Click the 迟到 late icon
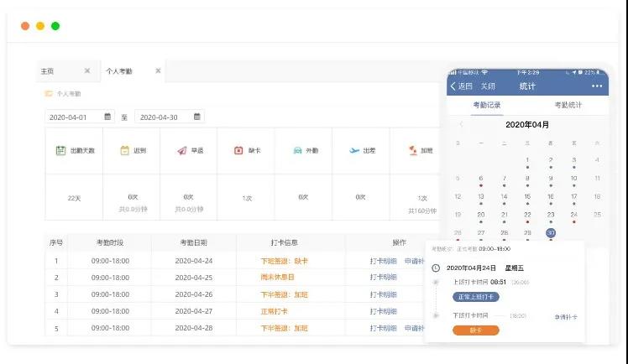This screenshot has height=364, width=628. pyautogui.click(x=124, y=150)
